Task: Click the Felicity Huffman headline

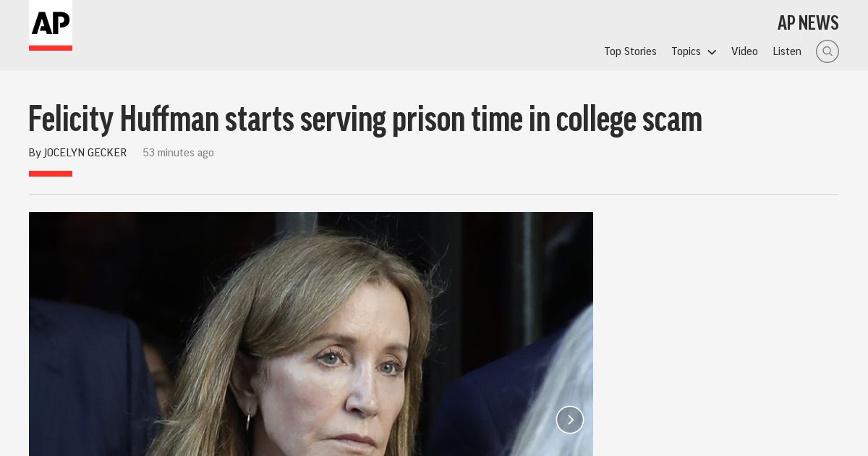Action: pos(365,119)
